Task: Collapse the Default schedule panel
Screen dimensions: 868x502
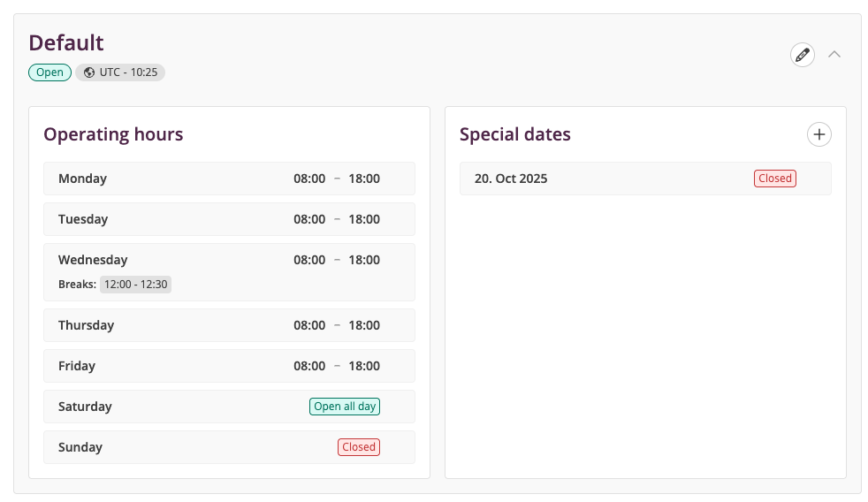Action: click(x=834, y=54)
